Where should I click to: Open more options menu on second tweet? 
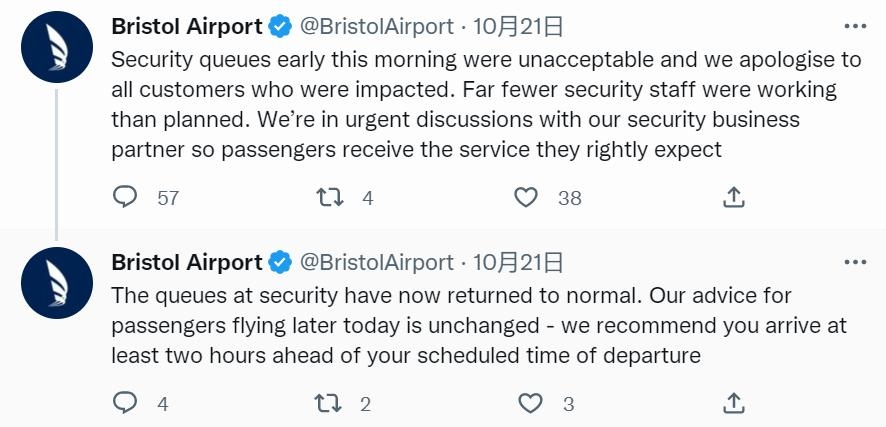tap(855, 262)
